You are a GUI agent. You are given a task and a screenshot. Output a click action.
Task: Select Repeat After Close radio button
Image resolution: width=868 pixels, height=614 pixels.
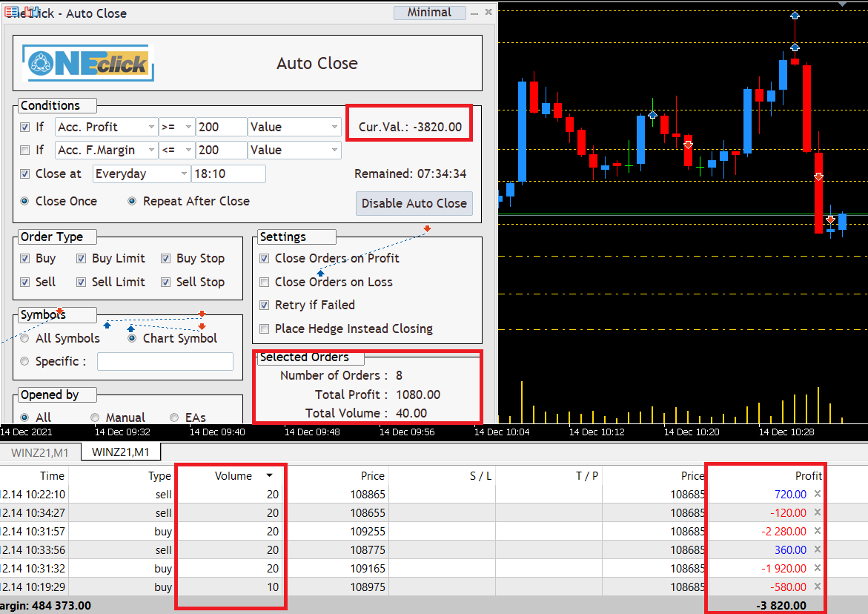[x=132, y=201]
